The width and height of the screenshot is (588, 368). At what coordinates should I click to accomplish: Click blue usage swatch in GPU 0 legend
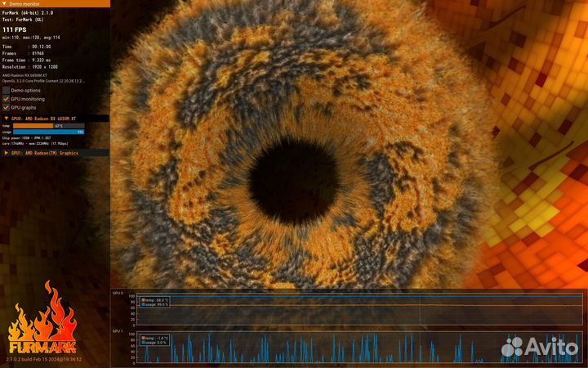pos(143,304)
